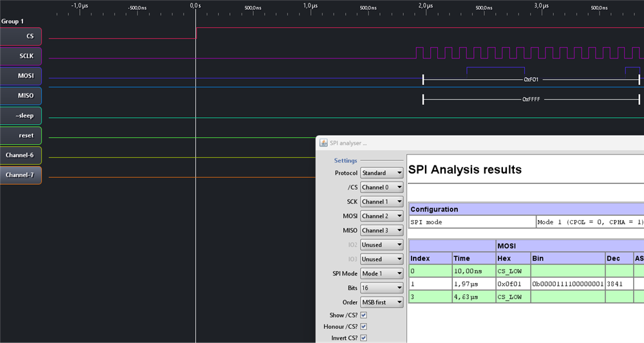Click the SPI analyser window icon
This screenshot has height=343, width=644.
coord(323,143)
